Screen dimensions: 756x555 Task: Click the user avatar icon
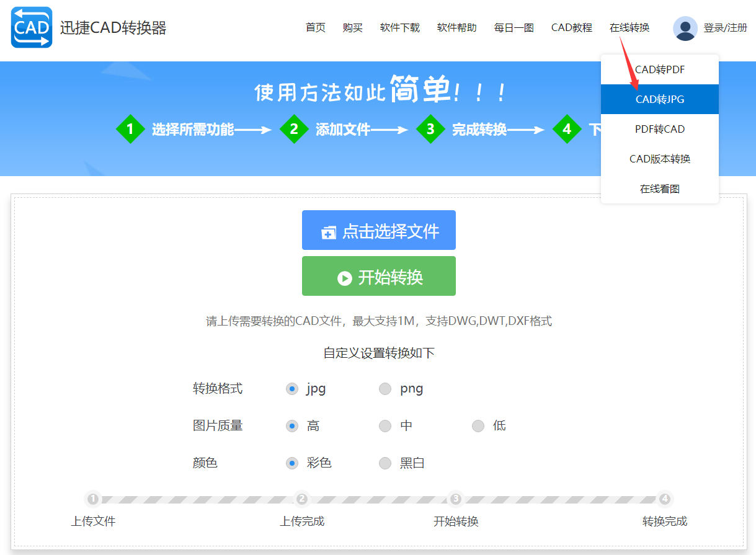[x=685, y=28]
